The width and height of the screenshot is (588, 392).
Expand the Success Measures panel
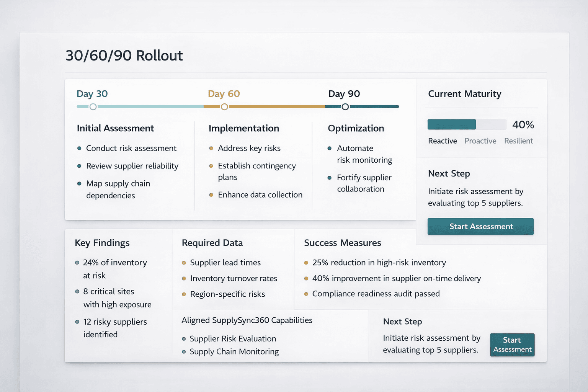tap(343, 243)
